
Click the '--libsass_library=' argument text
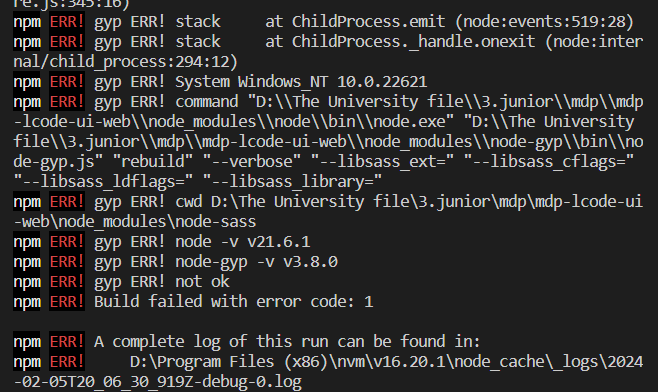point(292,182)
